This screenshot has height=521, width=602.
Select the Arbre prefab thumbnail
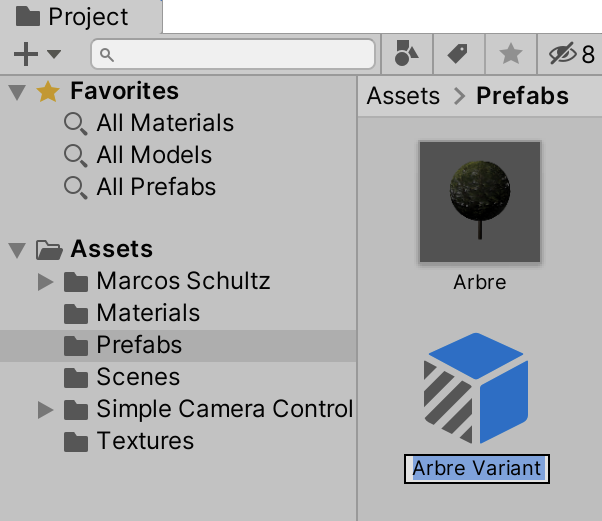(480, 201)
